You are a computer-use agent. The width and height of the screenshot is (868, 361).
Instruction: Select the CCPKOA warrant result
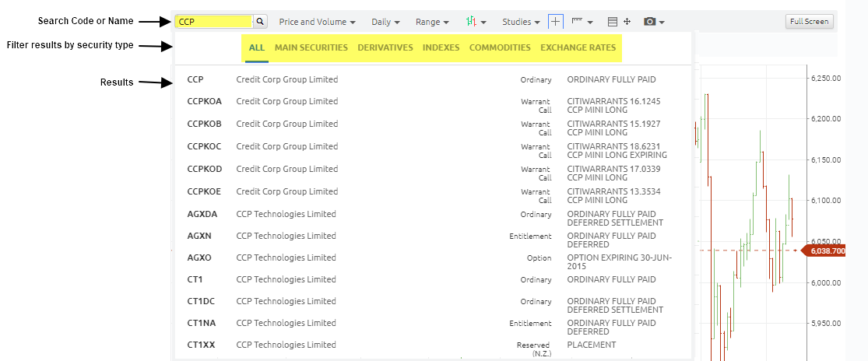(433, 106)
